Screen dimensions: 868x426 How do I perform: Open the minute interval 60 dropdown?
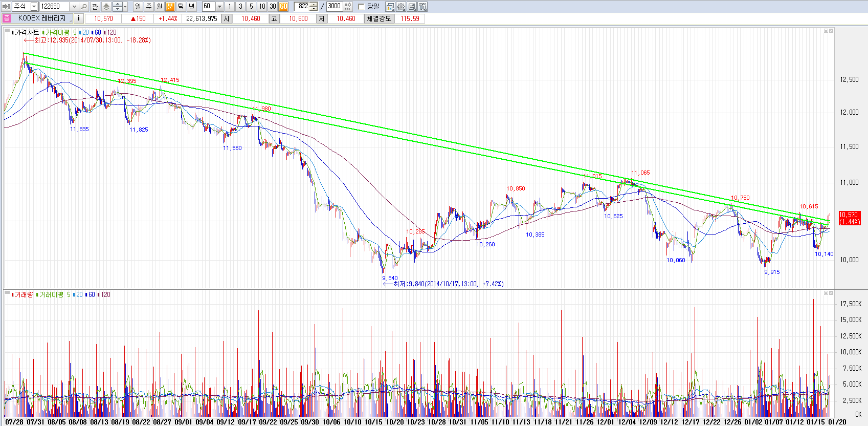click(219, 7)
